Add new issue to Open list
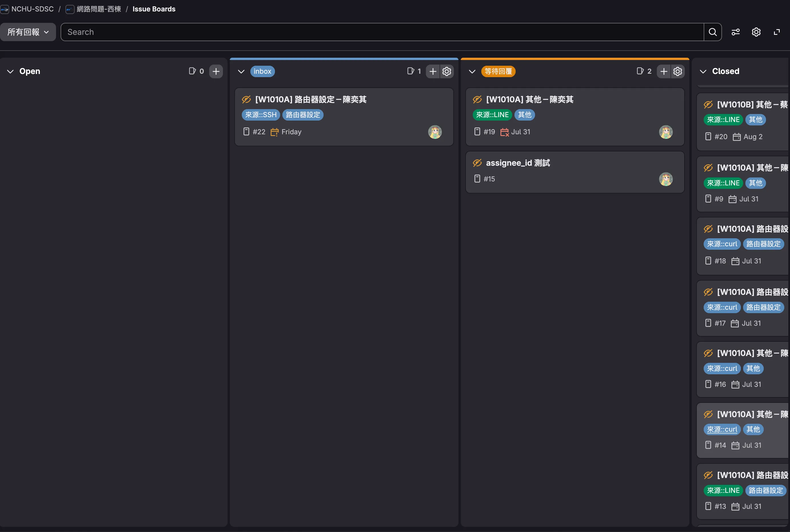 click(x=216, y=71)
